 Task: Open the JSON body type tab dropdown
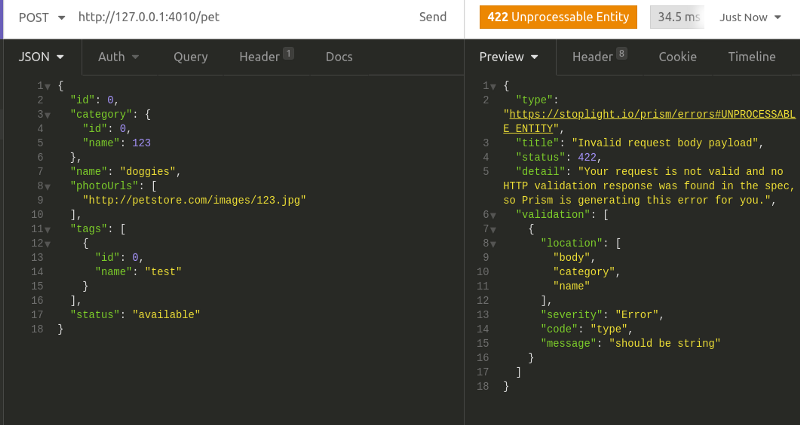[40, 57]
